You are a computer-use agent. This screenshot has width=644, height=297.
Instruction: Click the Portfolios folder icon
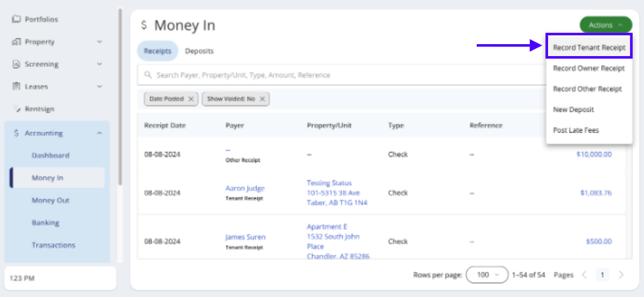(16, 20)
